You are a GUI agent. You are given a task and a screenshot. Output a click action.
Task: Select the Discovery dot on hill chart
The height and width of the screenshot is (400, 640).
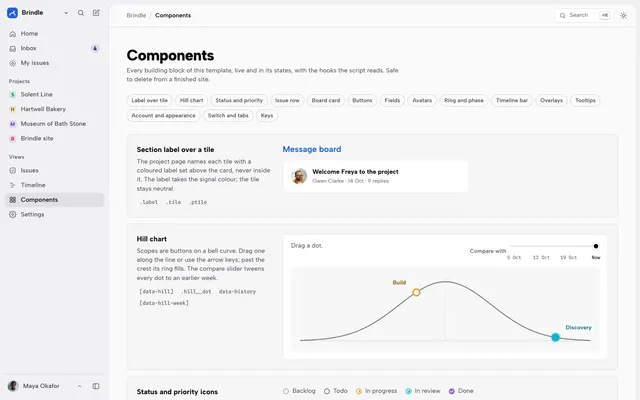click(x=556, y=337)
